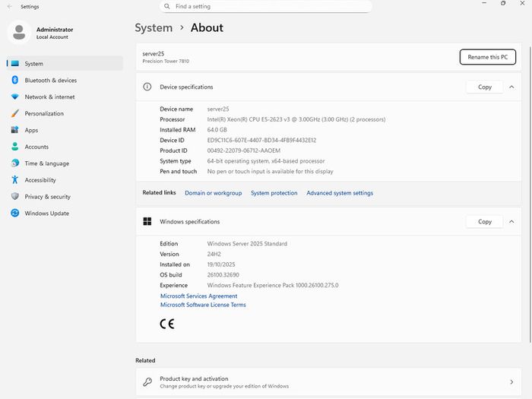Click the Edition value Windows Server 2025

point(247,244)
